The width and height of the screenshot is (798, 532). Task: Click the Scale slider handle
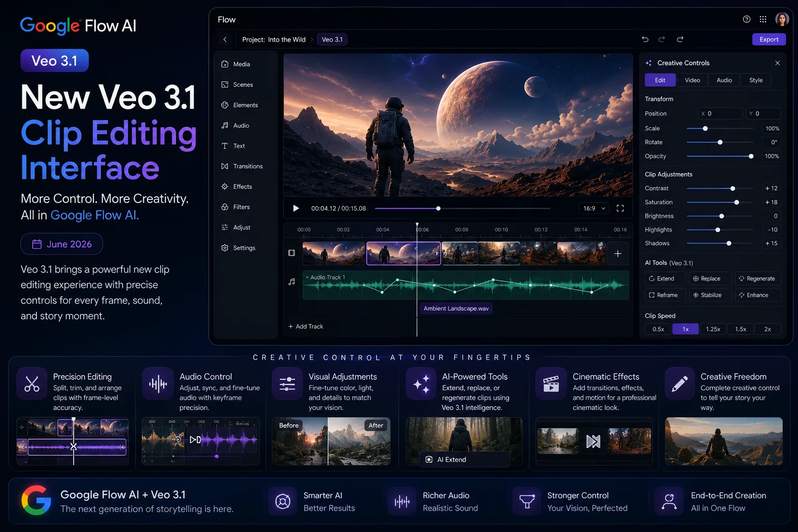705,128
